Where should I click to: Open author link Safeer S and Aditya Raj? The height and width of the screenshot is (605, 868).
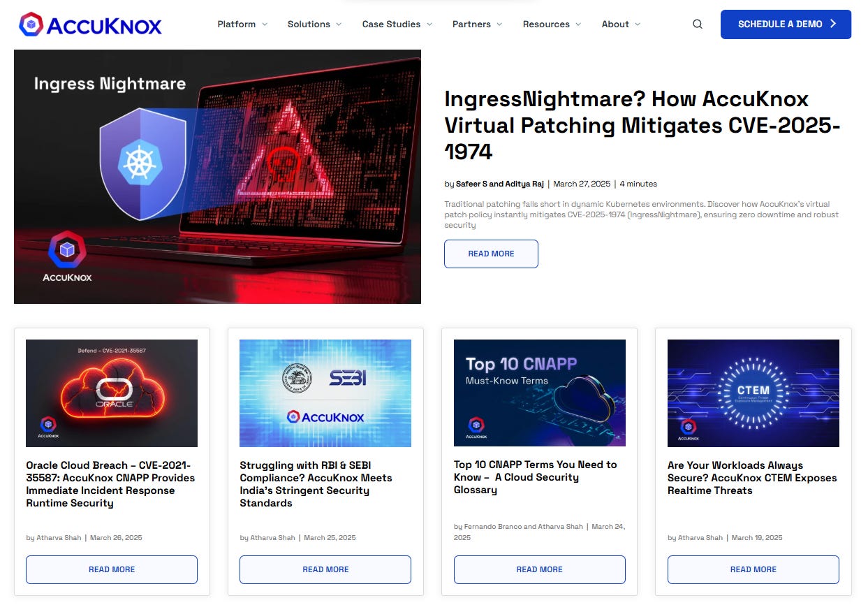(x=500, y=184)
